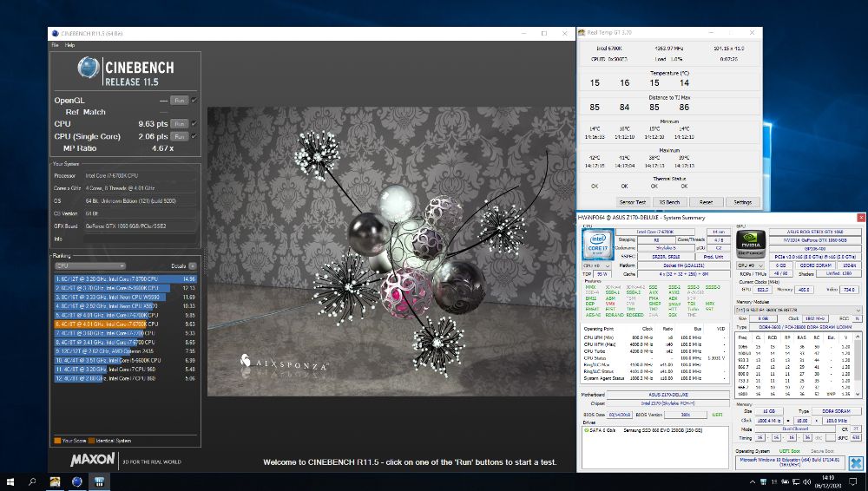Open the File menu in Cinebench
Image resolution: width=868 pixels, height=491 pixels.
tap(55, 45)
